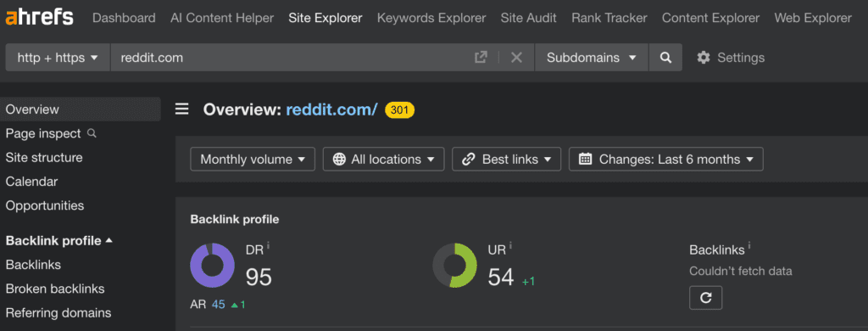Open Broken backlinks report

click(x=55, y=289)
